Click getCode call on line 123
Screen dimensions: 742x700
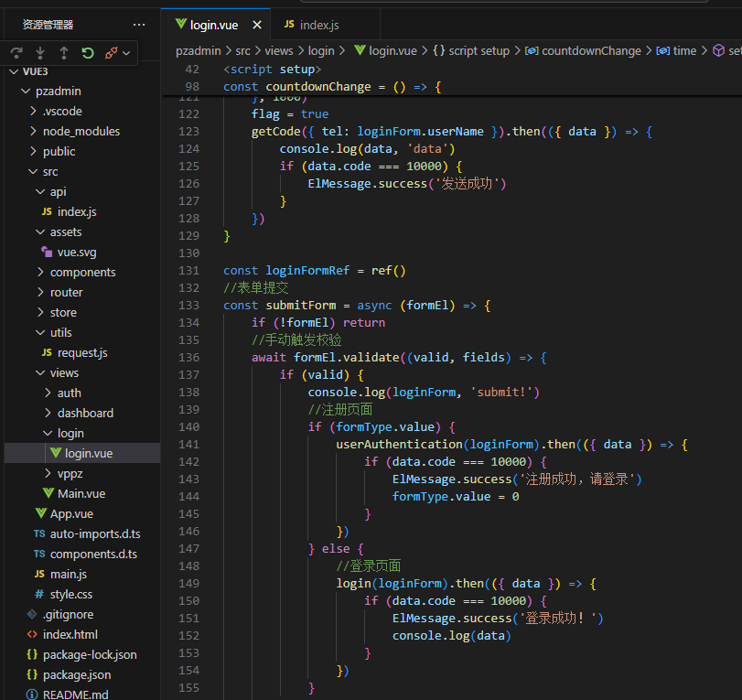(276, 131)
